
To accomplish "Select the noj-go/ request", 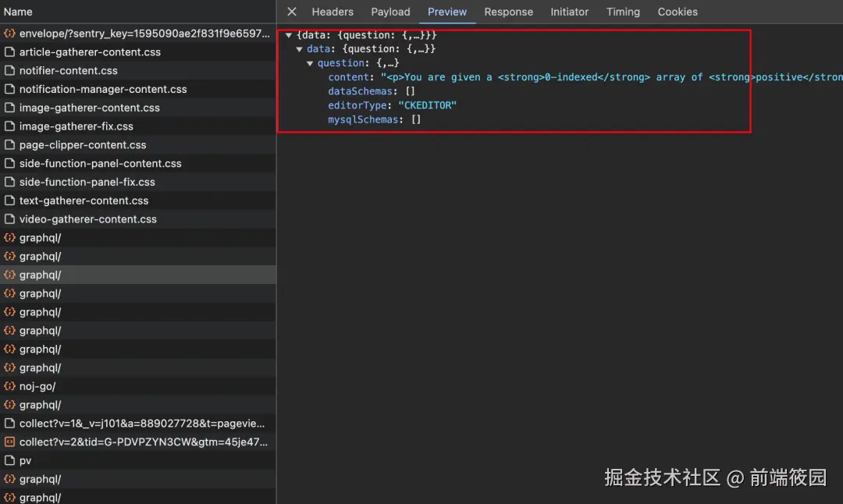I will point(138,386).
